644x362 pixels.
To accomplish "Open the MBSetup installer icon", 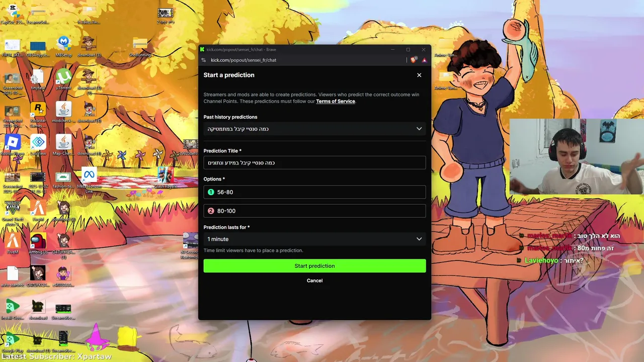I will tap(63, 46).
